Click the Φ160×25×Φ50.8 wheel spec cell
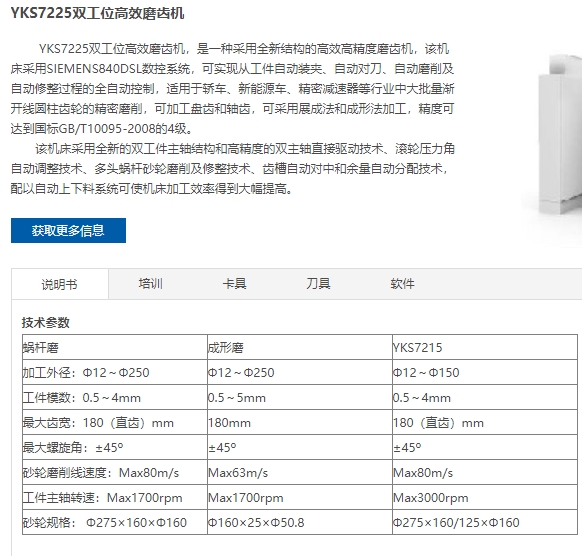 (300, 522)
